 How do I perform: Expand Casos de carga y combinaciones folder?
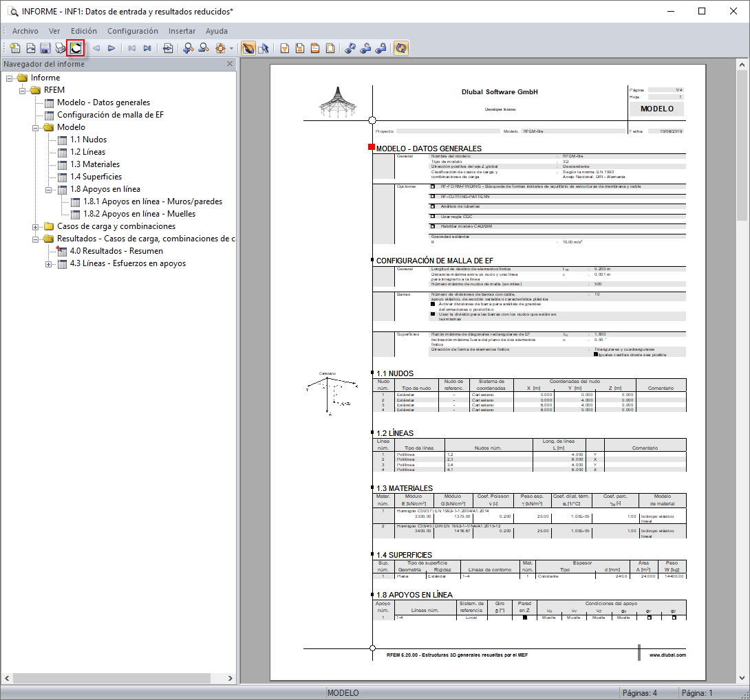point(35,227)
